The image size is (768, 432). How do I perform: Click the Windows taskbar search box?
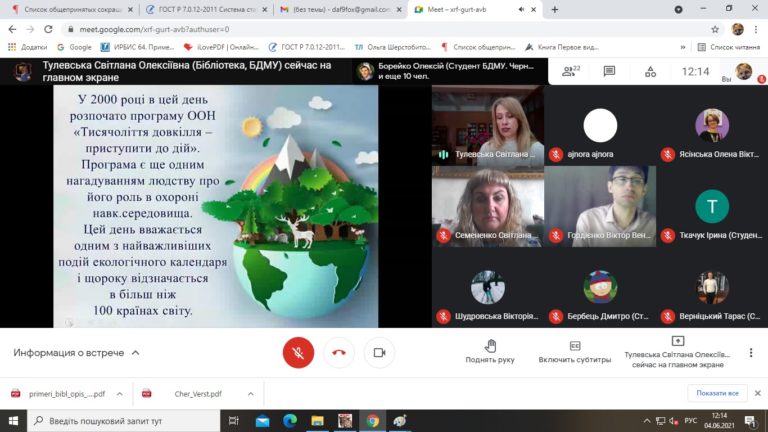point(123,421)
